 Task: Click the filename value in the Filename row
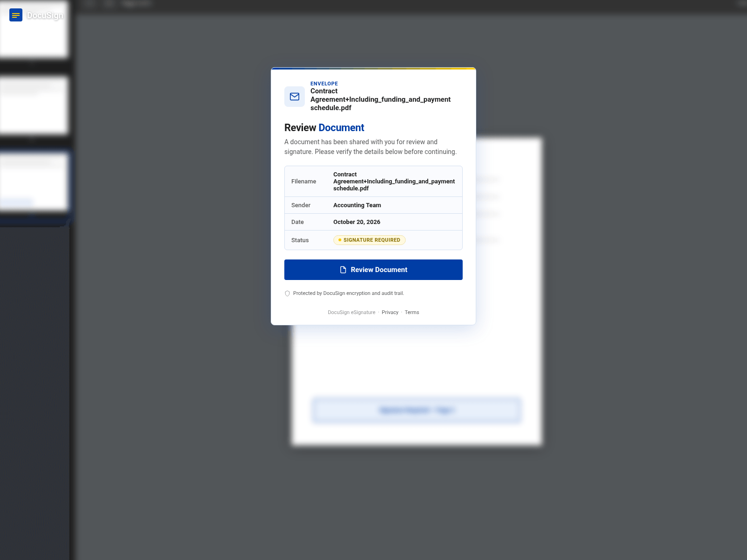pyautogui.click(x=394, y=182)
